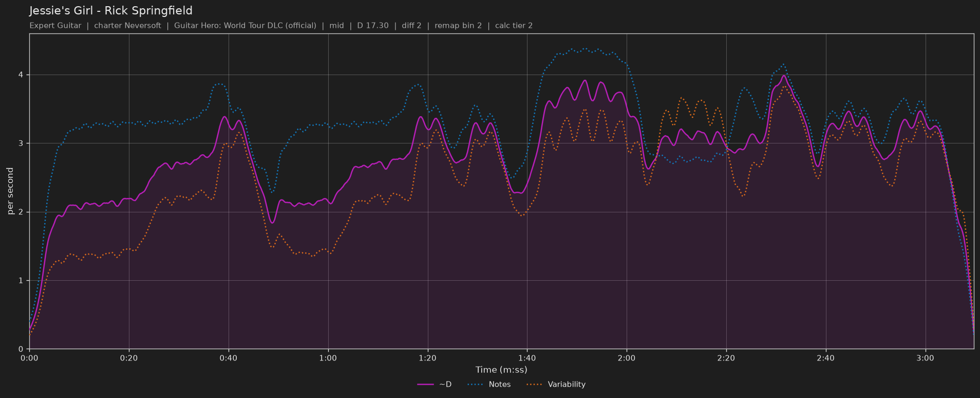Click the "mid" subtitle entry
980x398 pixels.
click(x=336, y=26)
